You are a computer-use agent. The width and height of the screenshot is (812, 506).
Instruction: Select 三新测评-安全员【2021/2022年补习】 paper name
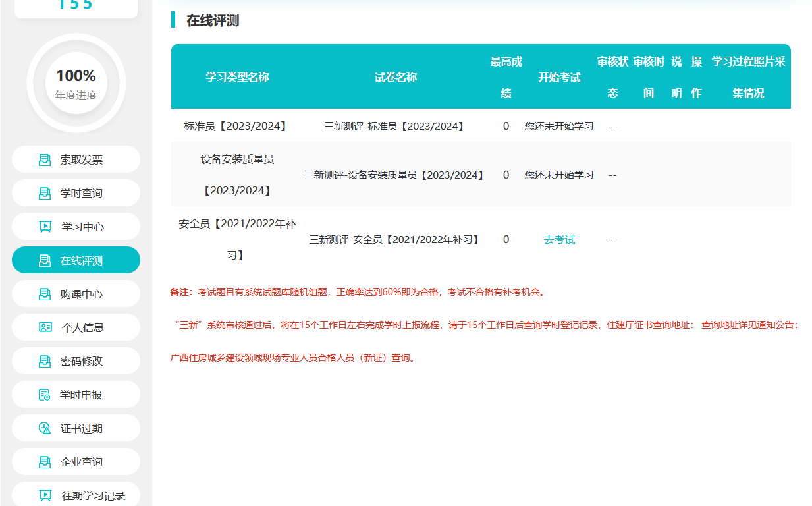(x=396, y=240)
